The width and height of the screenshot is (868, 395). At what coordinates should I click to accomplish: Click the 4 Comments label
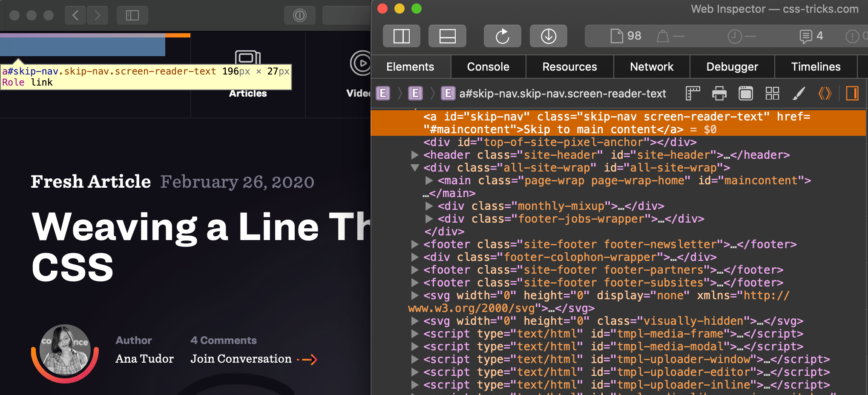click(x=224, y=340)
